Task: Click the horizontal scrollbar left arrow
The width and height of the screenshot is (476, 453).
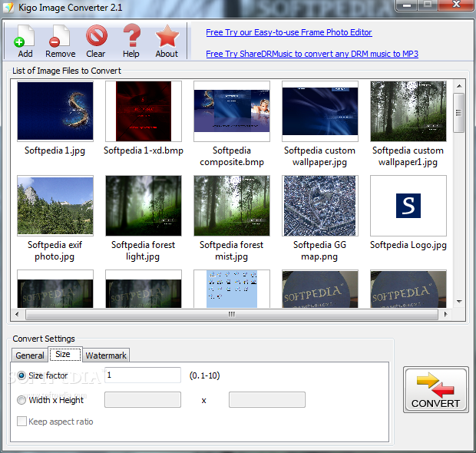Action: tap(17, 314)
